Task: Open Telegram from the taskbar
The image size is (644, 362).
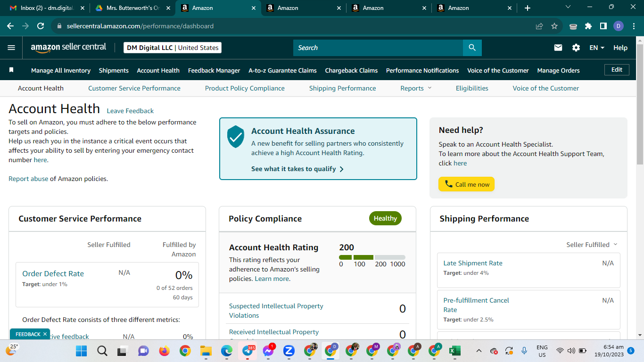Action: point(248,351)
